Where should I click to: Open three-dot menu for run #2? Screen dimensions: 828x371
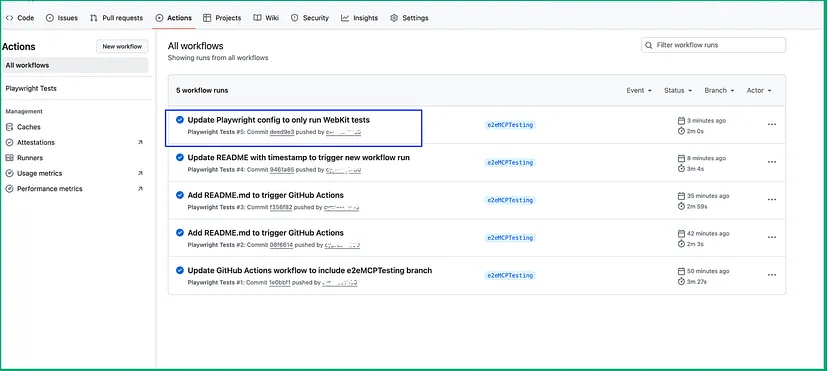(771, 237)
